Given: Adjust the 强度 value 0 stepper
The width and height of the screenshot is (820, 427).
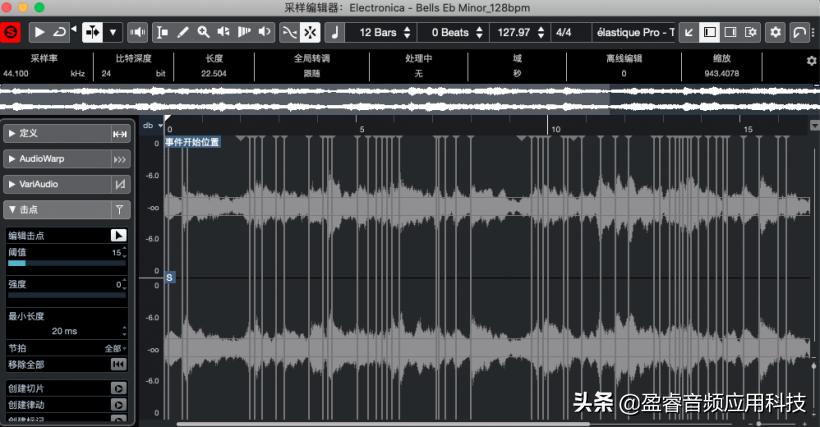Looking at the screenshot, I should [124, 285].
